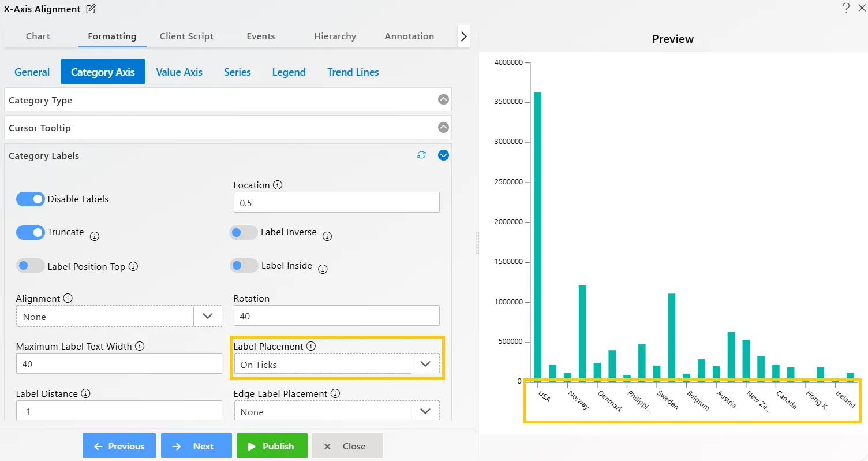Show info icon next to Label Inside

(323, 269)
